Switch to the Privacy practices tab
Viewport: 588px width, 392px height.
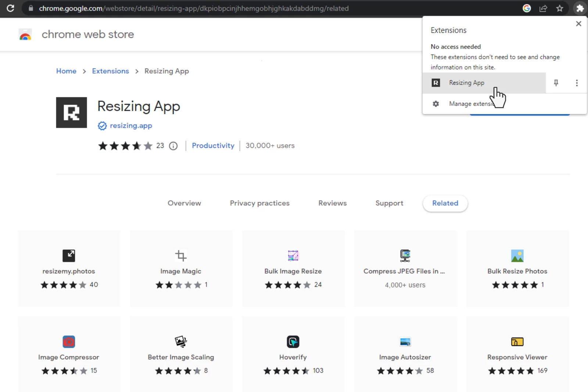click(259, 203)
